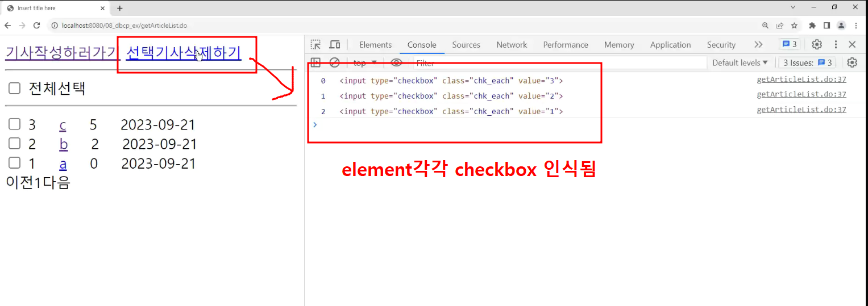868x306 pixels.
Task: Select console log line with value="2"
Action: click(451, 96)
